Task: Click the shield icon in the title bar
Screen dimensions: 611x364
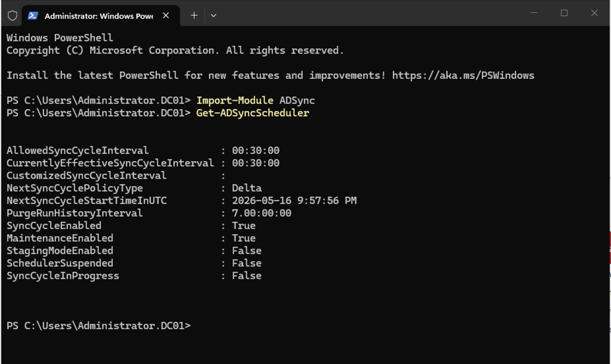Action: click(x=12, y=15)
